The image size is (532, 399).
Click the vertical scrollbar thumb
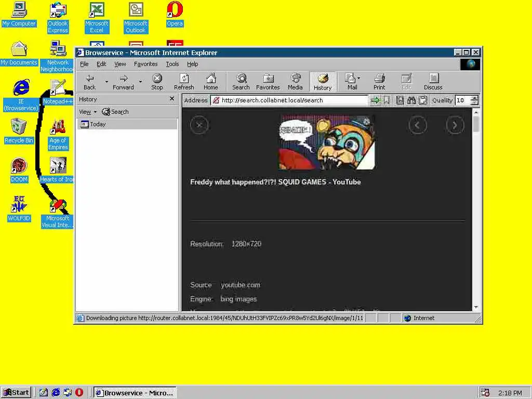[476, 124]
